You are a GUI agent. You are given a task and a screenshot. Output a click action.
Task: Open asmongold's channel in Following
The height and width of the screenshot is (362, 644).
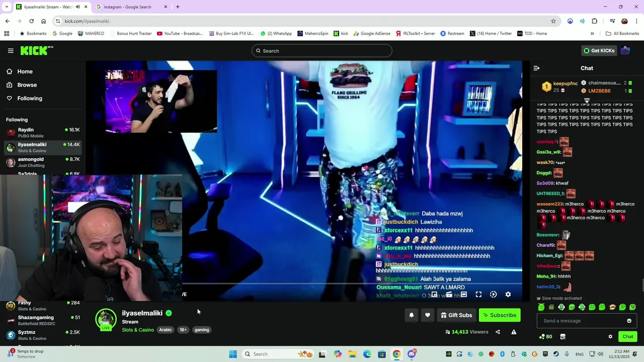pos(43,162)
